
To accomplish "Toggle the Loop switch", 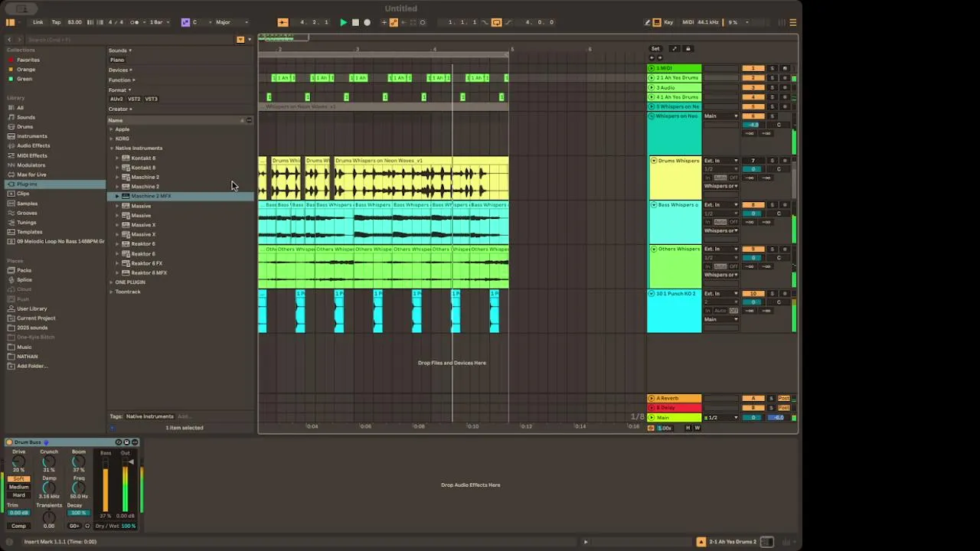I will [496, 22].
